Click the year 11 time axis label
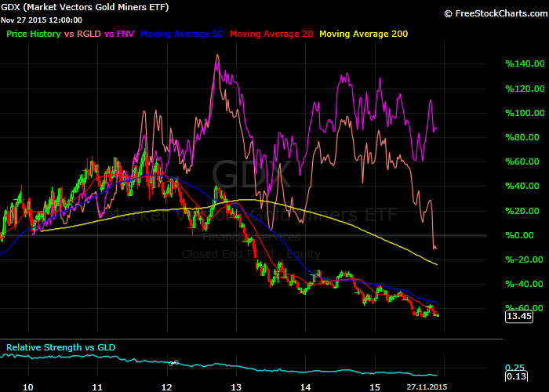The width and height of the screenshot is (549, 392). 97,387
